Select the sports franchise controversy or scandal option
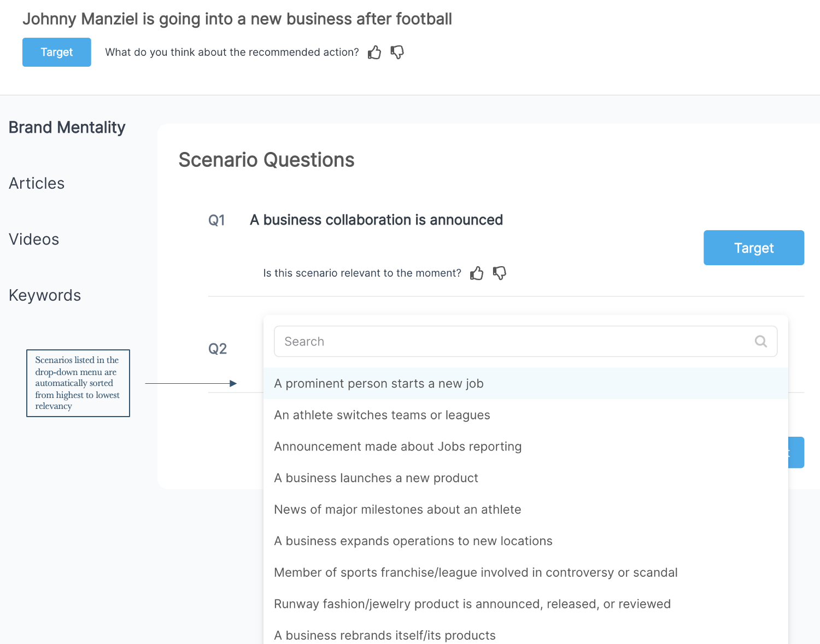This screenshot has height=644, width=820. (x=476, y=572)
